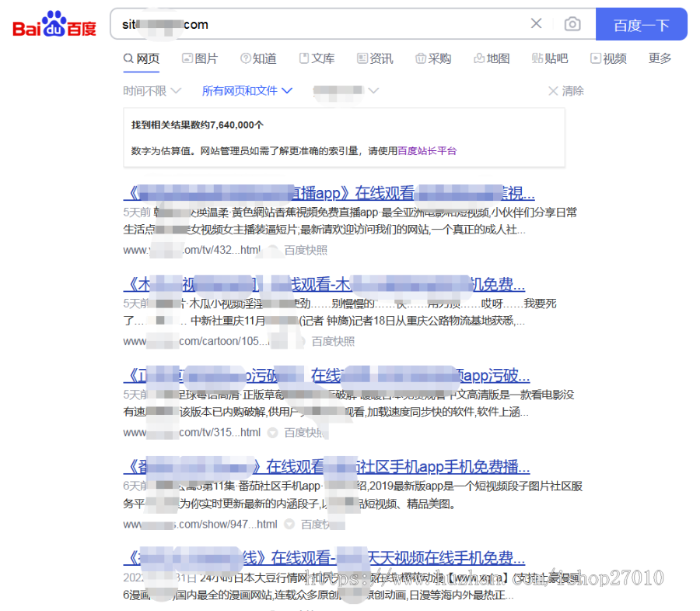Click the shopping icon beside 采购
Screen dimensions: 700x611
coord(421,58)
